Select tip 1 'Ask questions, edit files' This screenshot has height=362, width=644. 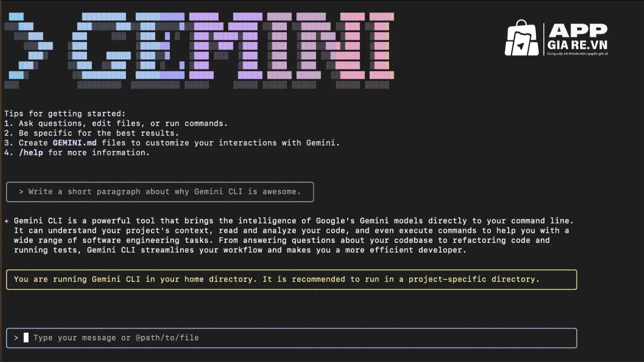[116, 123]
